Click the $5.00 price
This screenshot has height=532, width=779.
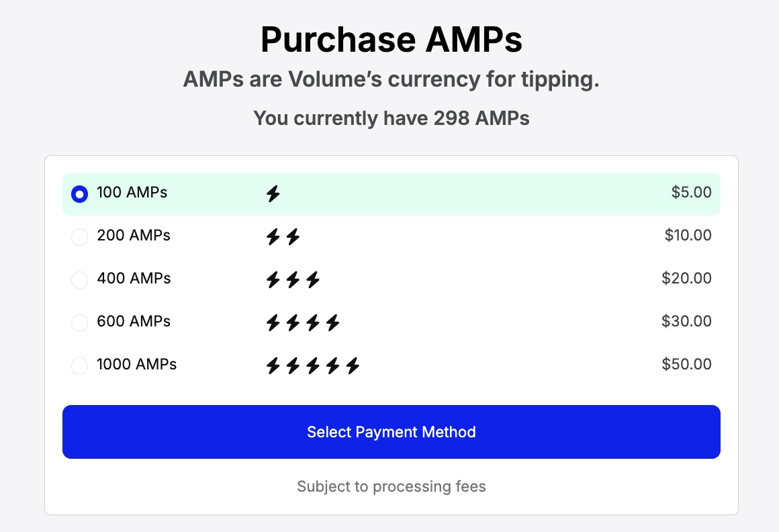(691, 192)
